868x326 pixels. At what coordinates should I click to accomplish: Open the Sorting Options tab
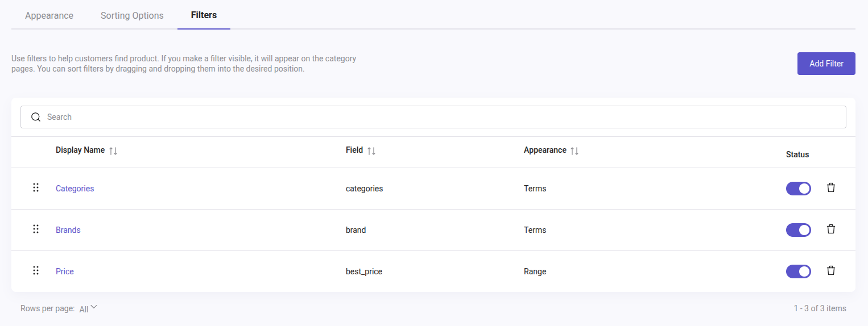[132, 15]
